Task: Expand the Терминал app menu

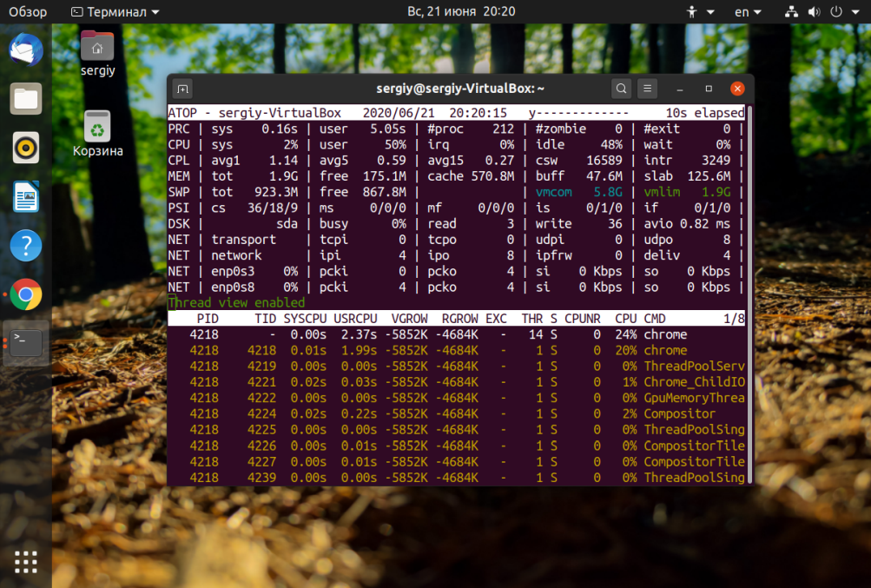Action: [x=115, y=12]
